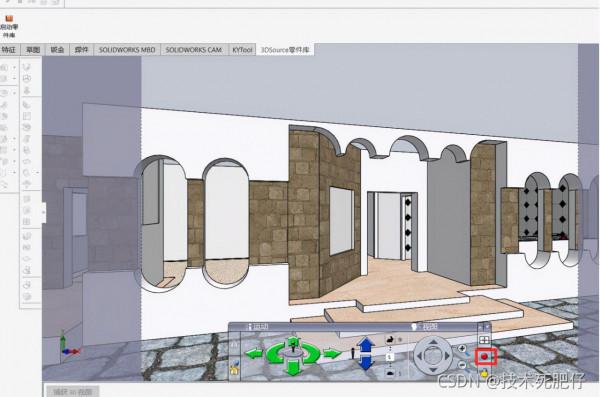Click the green strafe right arrow
This screenshot has width=600, height=397.
(332, 353)
